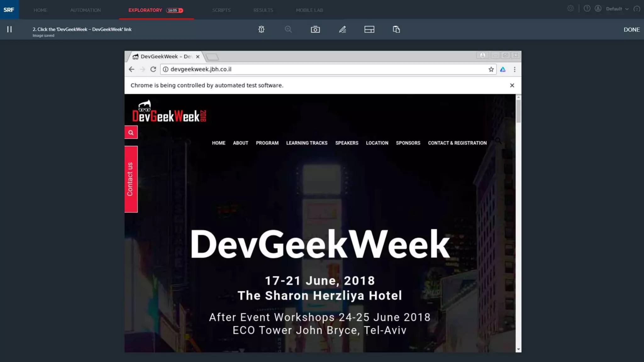Open Chrome three-dot menu

click(x=514, y=69)
